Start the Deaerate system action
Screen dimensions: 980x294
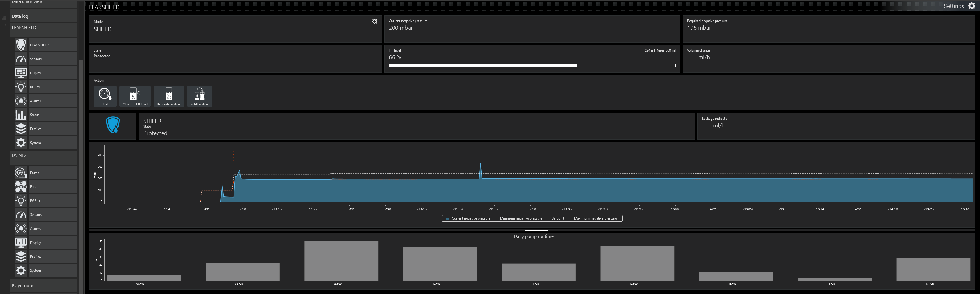coord(169,96)
